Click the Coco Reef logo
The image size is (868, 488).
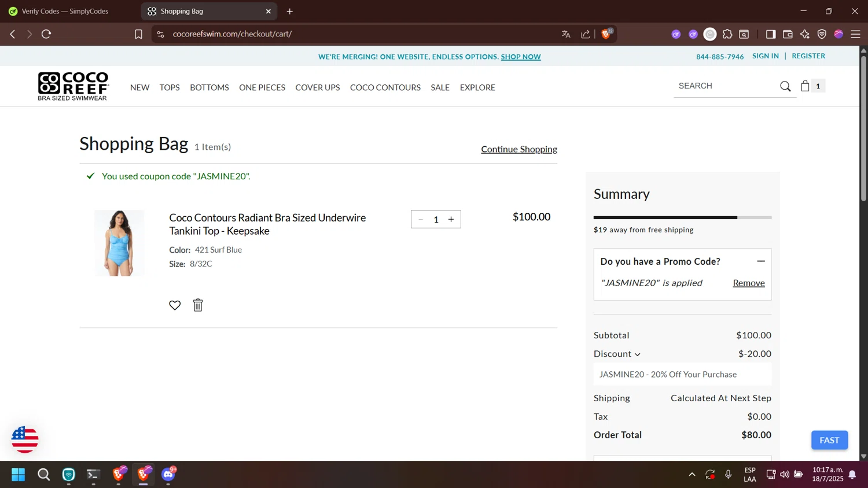pos(73,86)
